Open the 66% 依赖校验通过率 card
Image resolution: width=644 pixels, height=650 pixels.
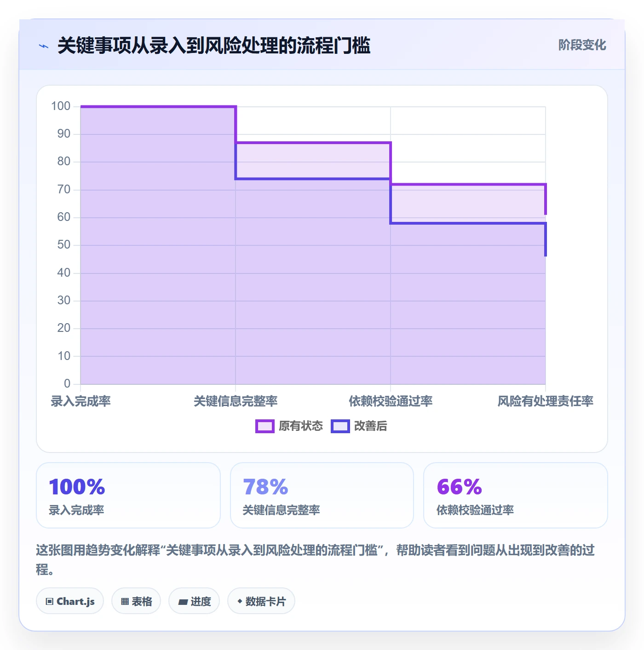point(516,495)
